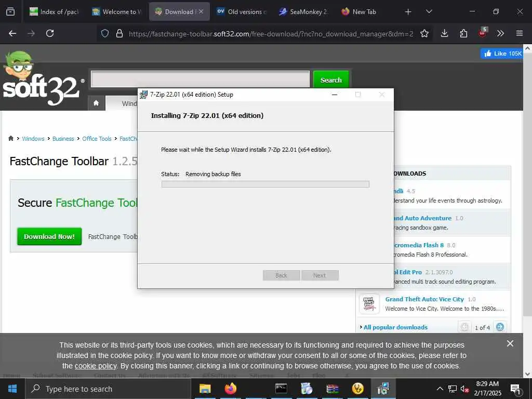Image resolution: width=532 pixels, height=399 pixels.
Task: Open the tracking protection shield
Action: pyautogui.click(x=105, y=33)
